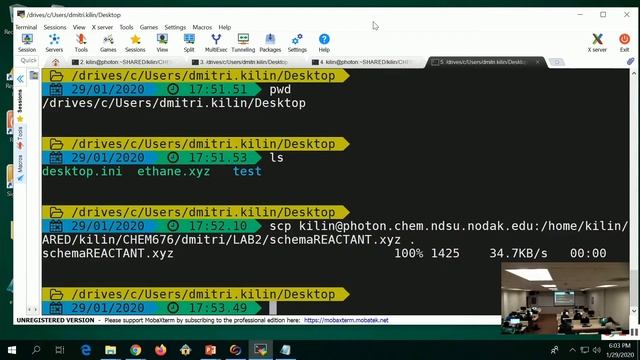Image resolution: width=640 pixels, height=360 pixels.
Task: Open PowerPoint from the taskbar
Action: pos(210,350)
